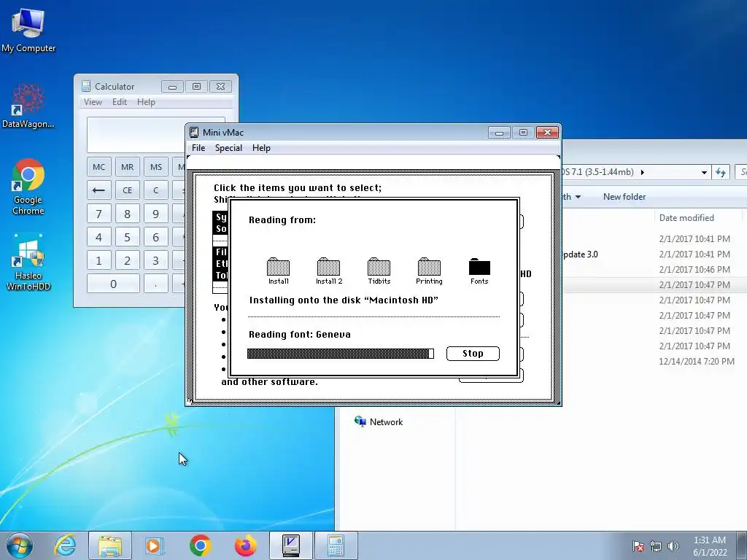Click the Windows Start button
Screen dimensions: 747x560
pos(20,545)
